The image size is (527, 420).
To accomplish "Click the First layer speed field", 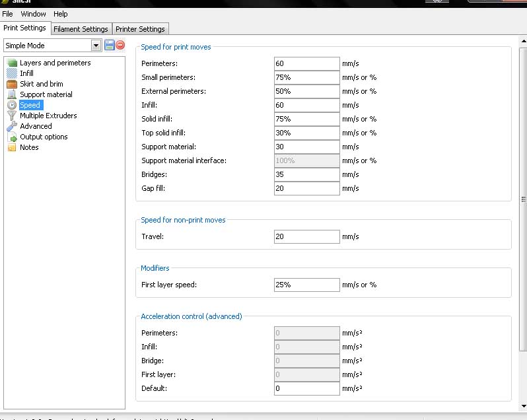I will coord(307,285).
